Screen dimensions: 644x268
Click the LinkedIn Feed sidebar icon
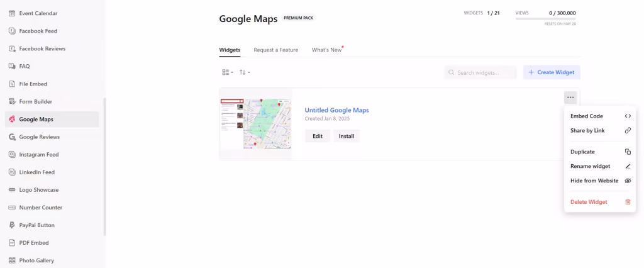[13, 172]
